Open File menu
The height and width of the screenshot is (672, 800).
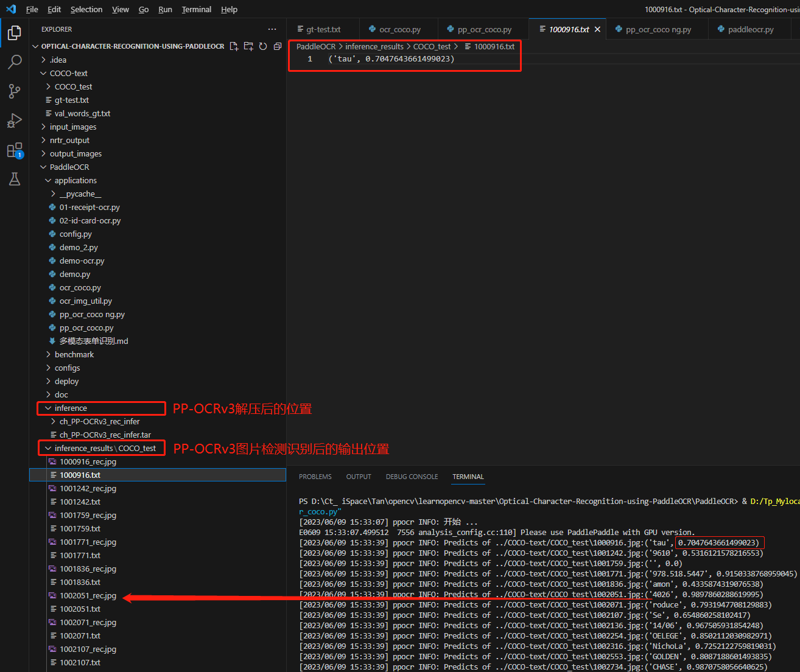32,9
